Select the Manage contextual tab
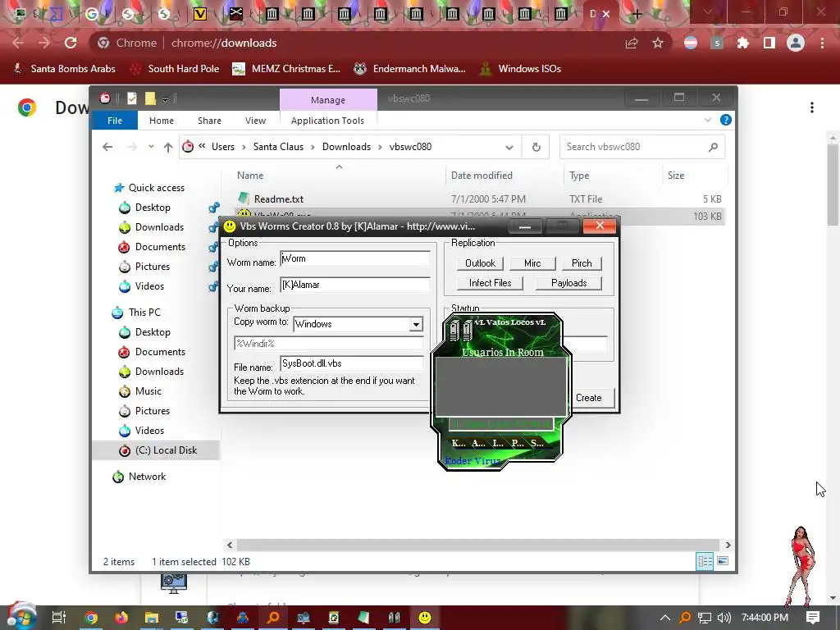840x630 pixels. click(328, 99)
